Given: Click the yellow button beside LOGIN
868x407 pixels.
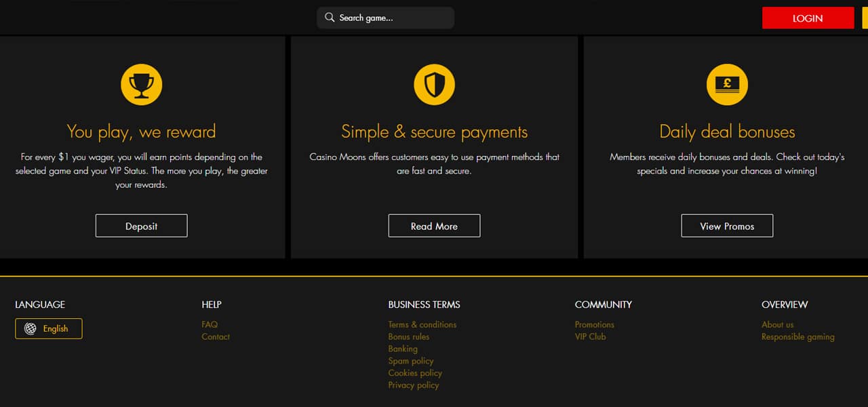Looking at the screenshot, I should point(865,18).
